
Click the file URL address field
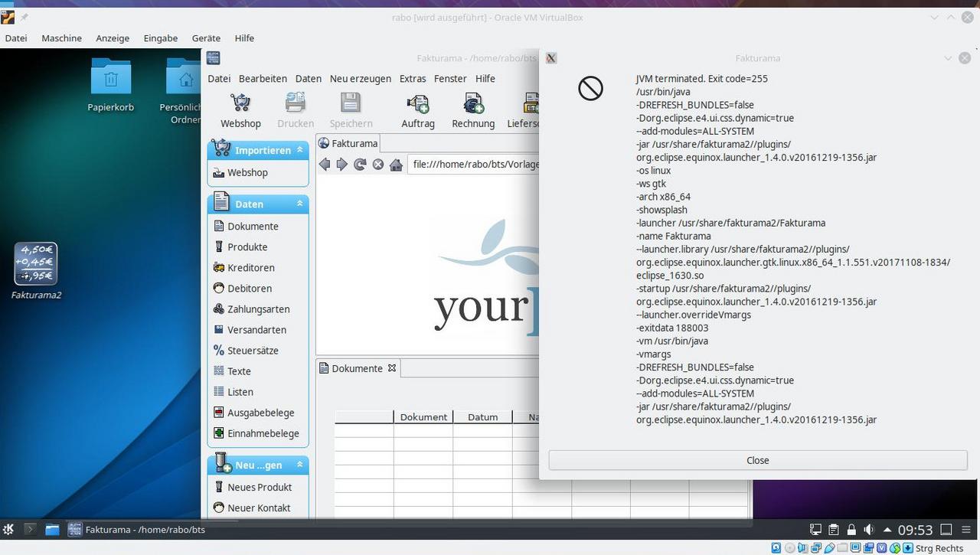pos(475,164)
